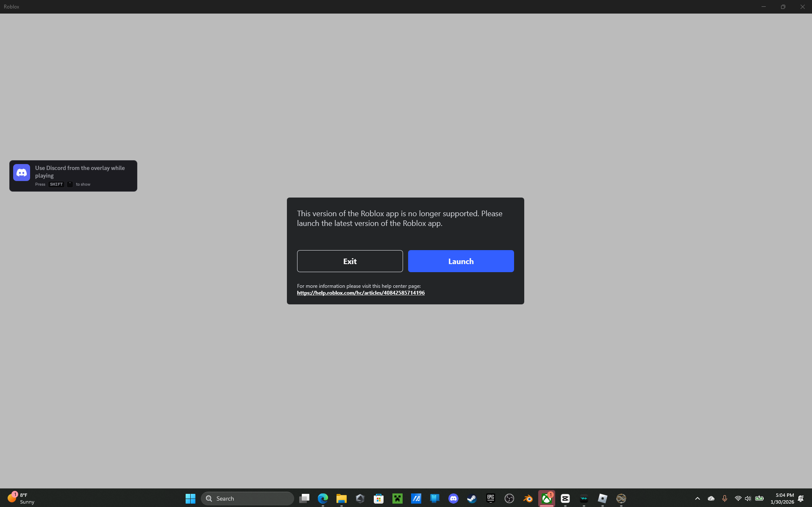The image size is (812, 507).
Task: Click Exit to close the Roblox app
Action: click(350, 261)
